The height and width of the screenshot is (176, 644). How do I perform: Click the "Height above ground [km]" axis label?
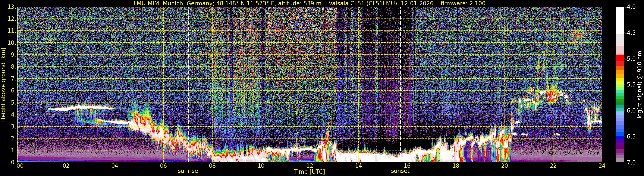(x=3, y=85)
